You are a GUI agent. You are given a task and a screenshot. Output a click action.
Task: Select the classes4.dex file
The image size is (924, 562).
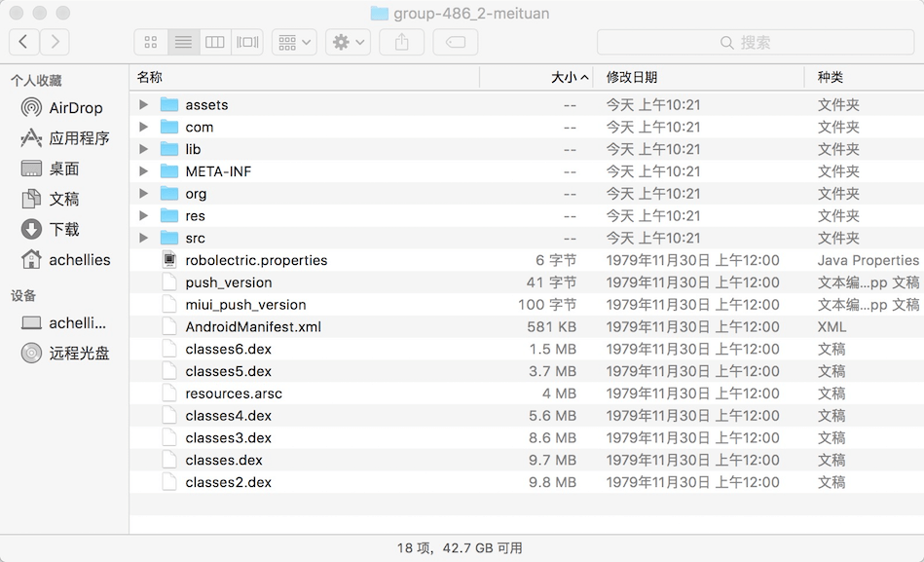[229, 416]
